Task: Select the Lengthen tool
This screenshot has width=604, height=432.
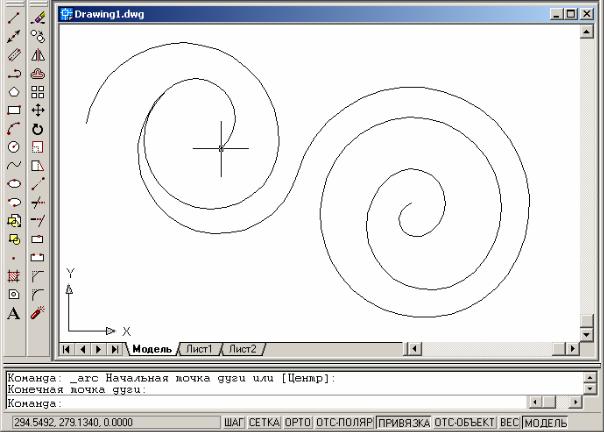Action: coord(38,184)
